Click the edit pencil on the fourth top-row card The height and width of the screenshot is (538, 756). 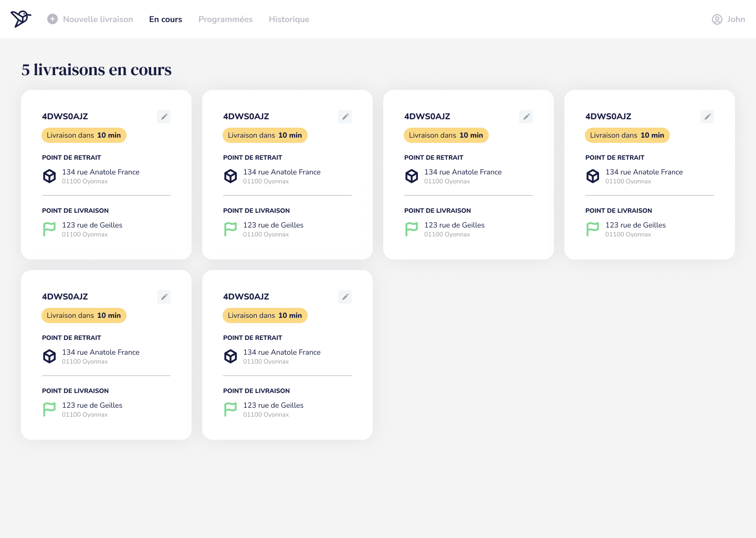pyautogui.click(x=707, y=117)
